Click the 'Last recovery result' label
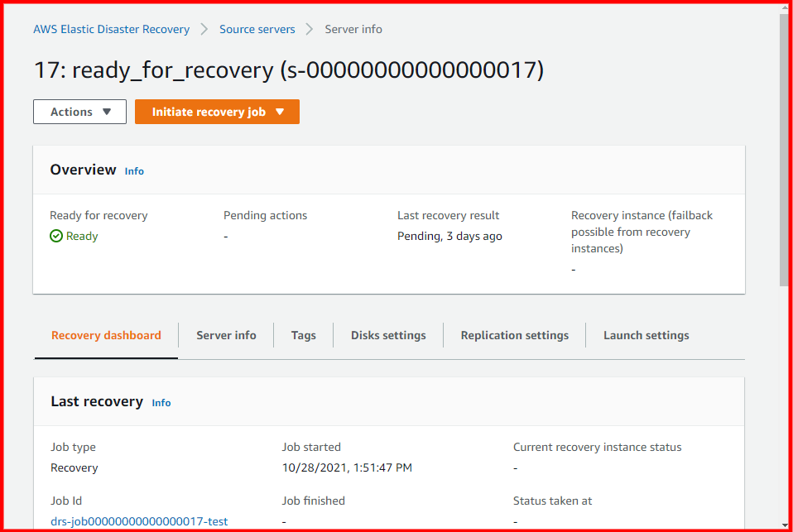This screenshot has width=793, height=532. 448,215
